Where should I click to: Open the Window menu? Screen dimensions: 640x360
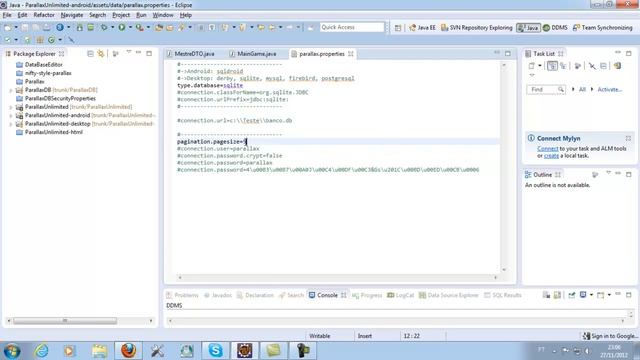coord(163,15)
